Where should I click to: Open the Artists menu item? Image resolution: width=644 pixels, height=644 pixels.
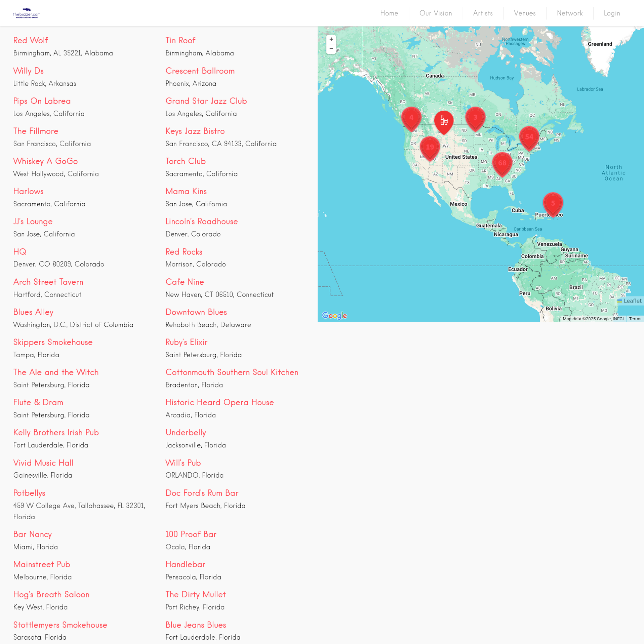(483, 13)
